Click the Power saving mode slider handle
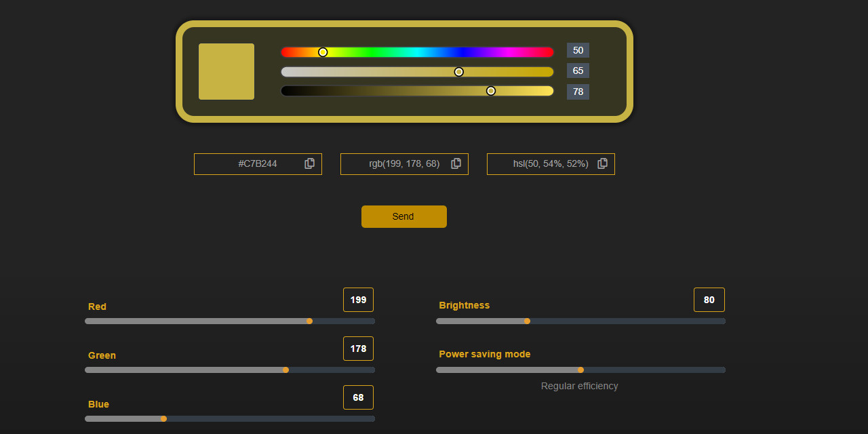 tap(580, 370)
